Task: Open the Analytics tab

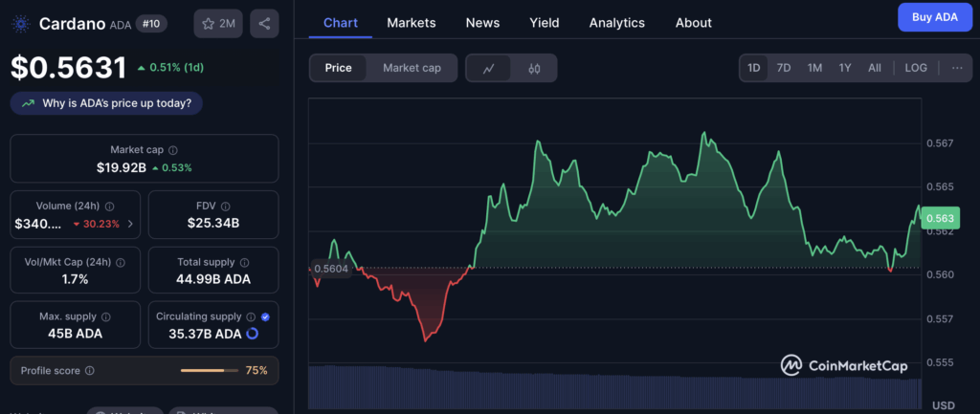Action: (617, 23)
